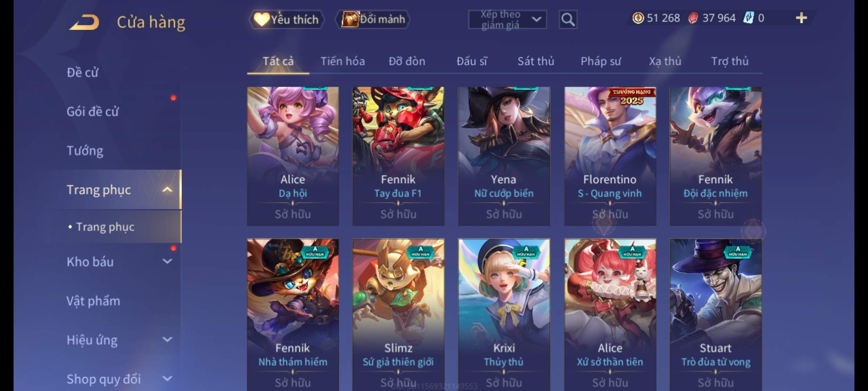Collapse the Trang phục sidebar section
This screenshot has width=868, height=391.
coord(167,189)
